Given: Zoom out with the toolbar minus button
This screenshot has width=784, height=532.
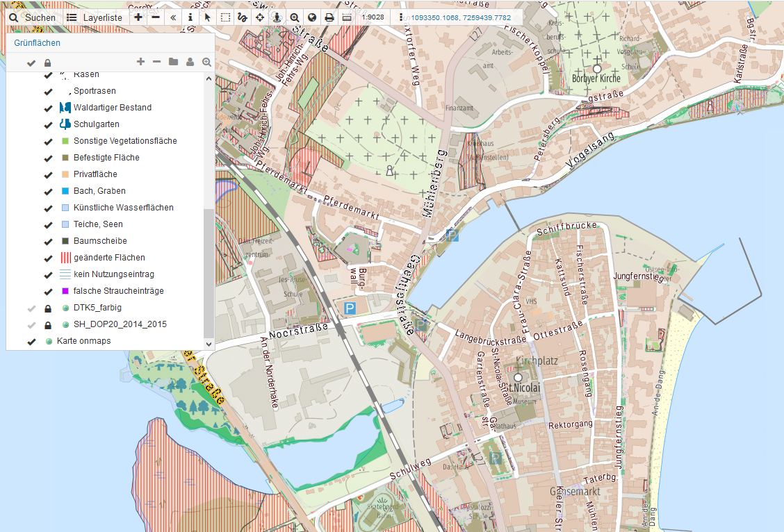Looking at the screenshot, I should (156, 17).
